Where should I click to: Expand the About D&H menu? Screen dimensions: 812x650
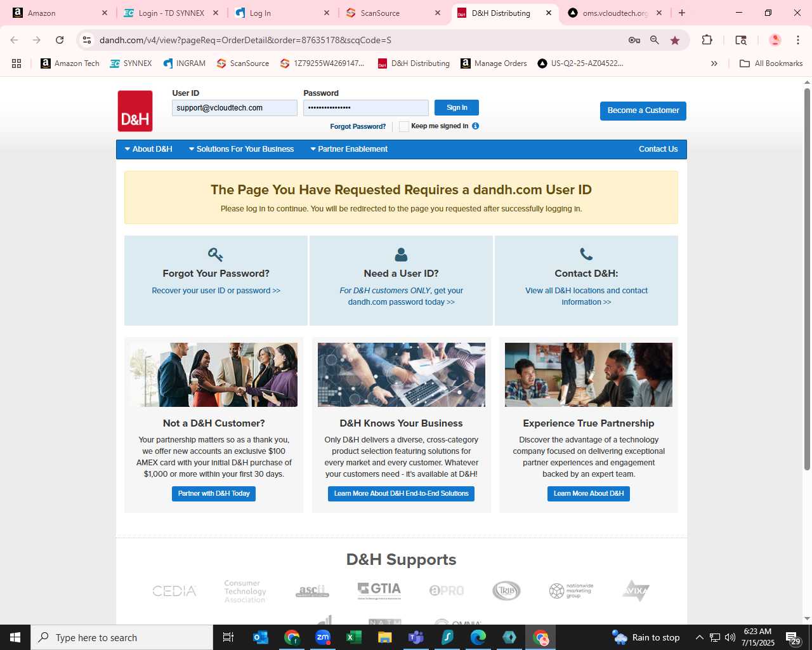point(148,149)
